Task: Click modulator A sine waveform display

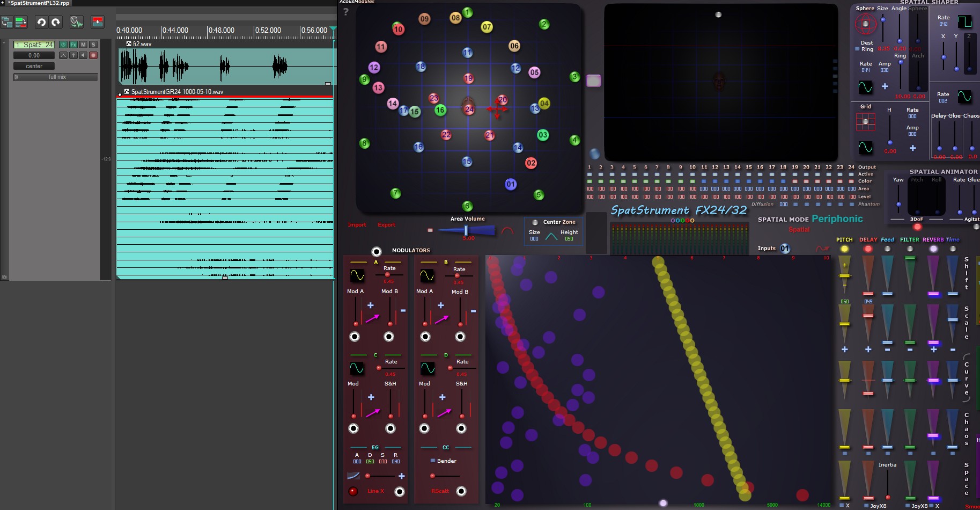Action: click(x=357, y=275)
